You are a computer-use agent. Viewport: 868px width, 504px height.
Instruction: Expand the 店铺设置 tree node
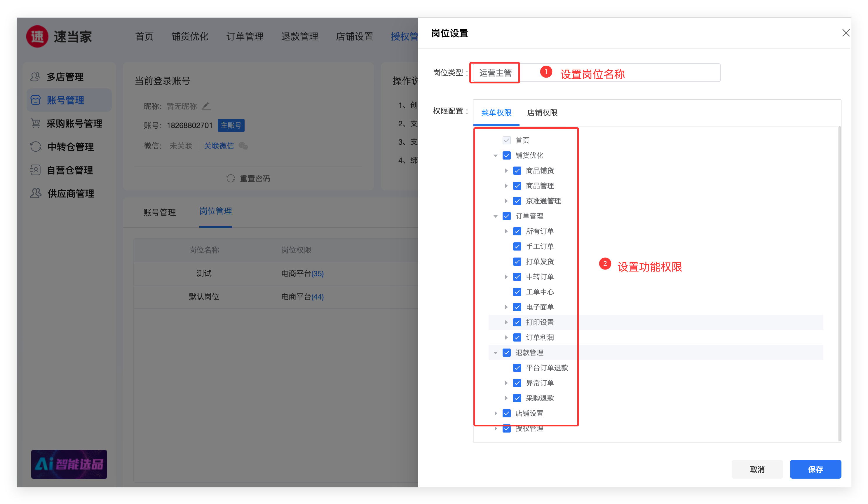pos(495,413)
